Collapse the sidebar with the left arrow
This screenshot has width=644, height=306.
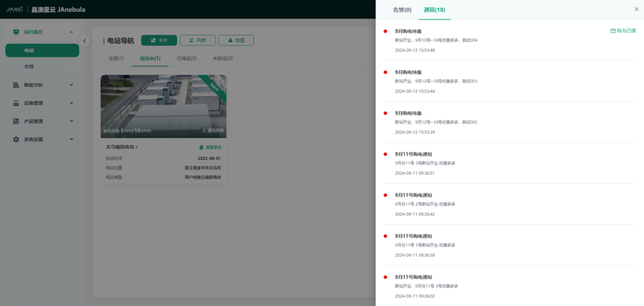(x=84, y=41)
